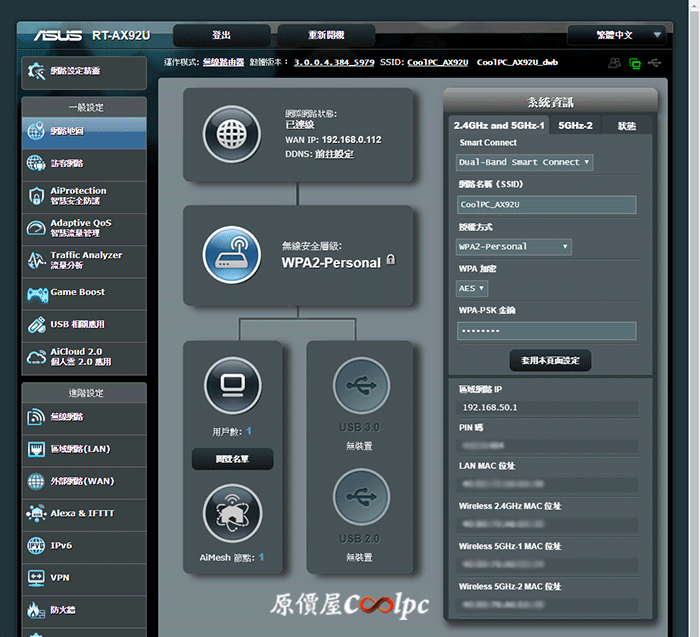Open Traffic Analyzer waveform icon
Viewport: 700px width, 637px height.
click(36, 260)
